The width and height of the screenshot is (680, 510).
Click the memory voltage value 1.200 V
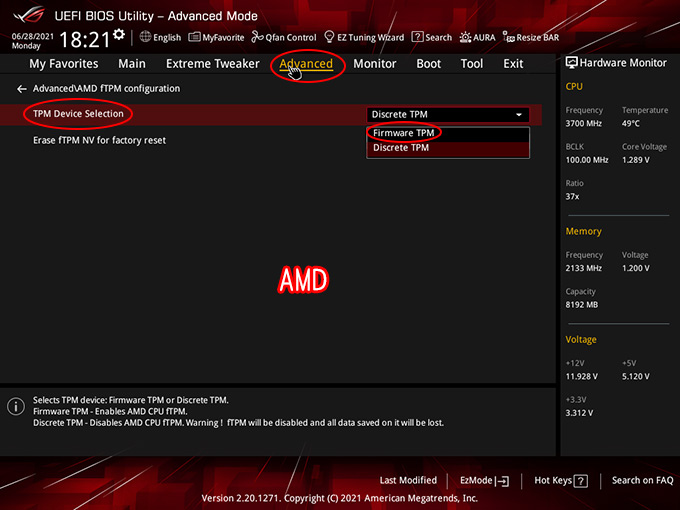click(x=636, y=268)
